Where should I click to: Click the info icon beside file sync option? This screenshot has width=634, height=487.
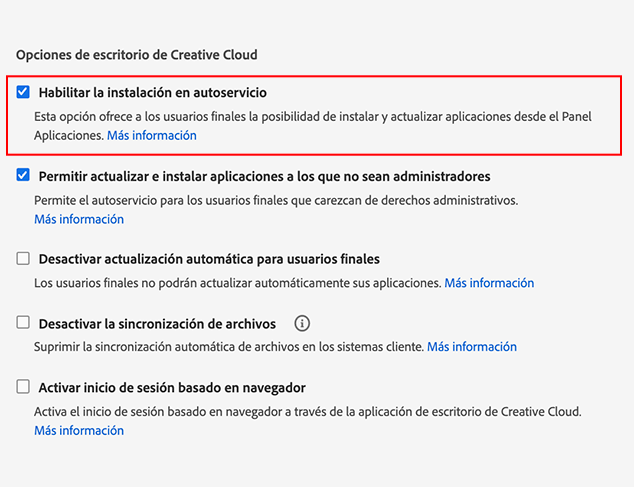[x=303, y=323]
